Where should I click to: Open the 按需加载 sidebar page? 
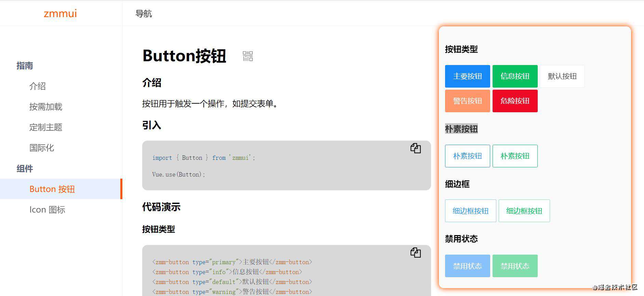coord(46,107)
